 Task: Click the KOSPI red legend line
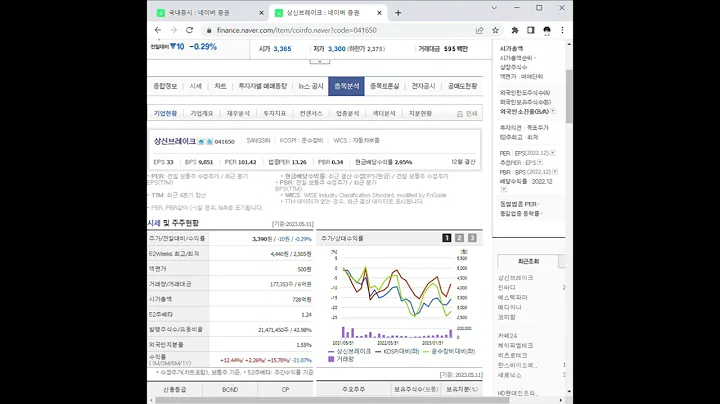pyautogui.click(x=378, y=352)
